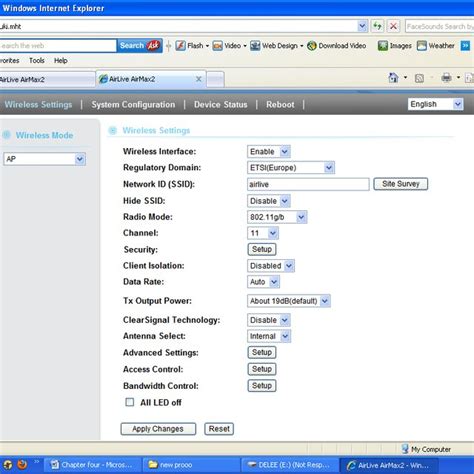
Task: Open a new blank tab
Action: point(215,79)
